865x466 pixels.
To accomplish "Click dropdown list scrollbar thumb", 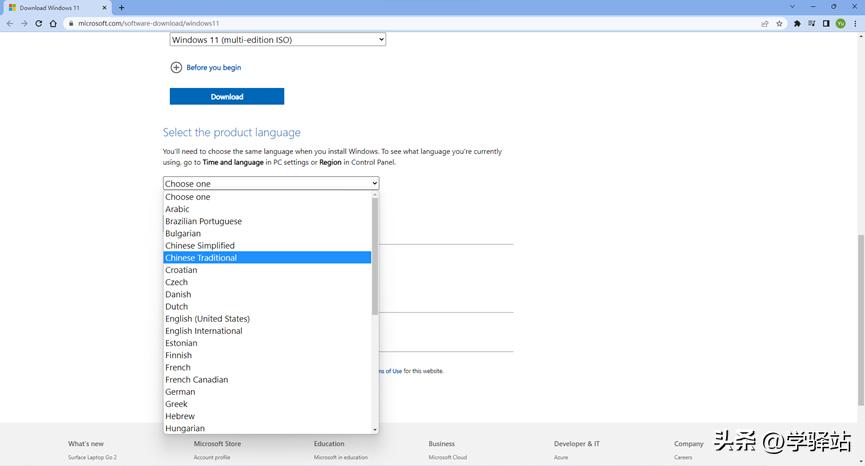I will (x=375, y=256).
